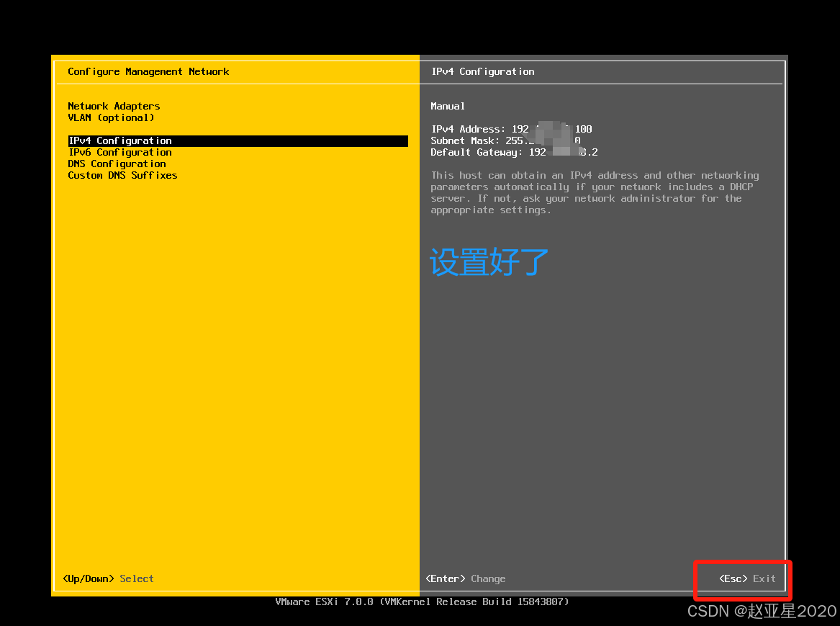This screenshot has width=840, height=626.
Task: Click the <Enter> Change hint
Action: (466, 579)
